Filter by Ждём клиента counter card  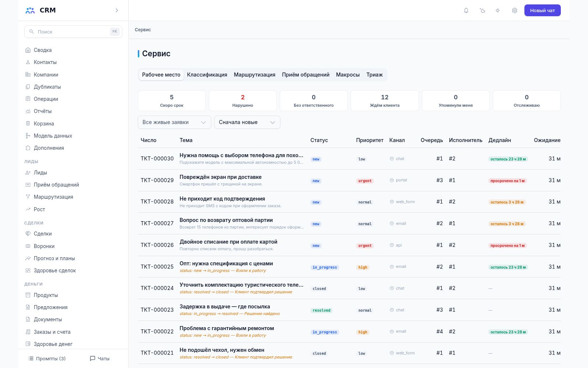tap(385, 100)
